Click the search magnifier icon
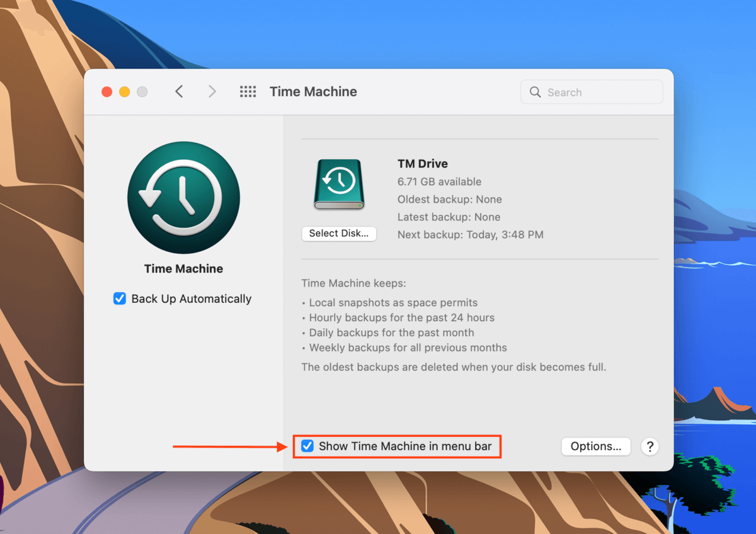The image size is (756, 534). point(535,93)
